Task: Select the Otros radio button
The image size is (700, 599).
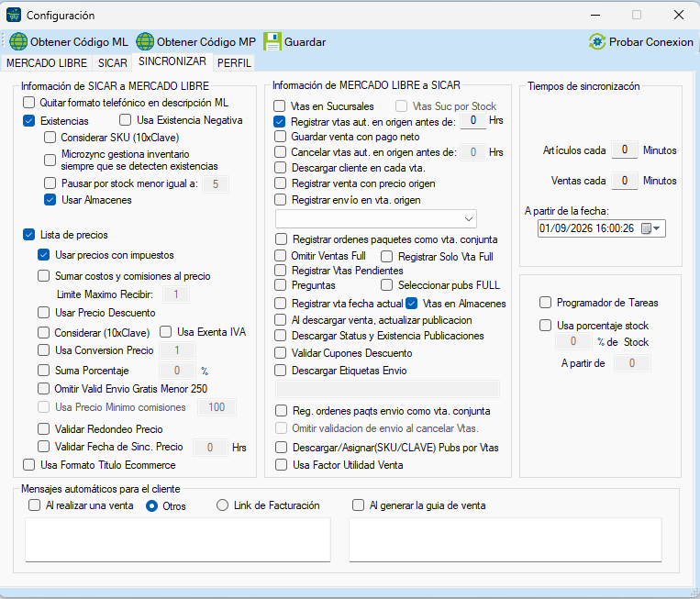Action: [x=151, y=506]
